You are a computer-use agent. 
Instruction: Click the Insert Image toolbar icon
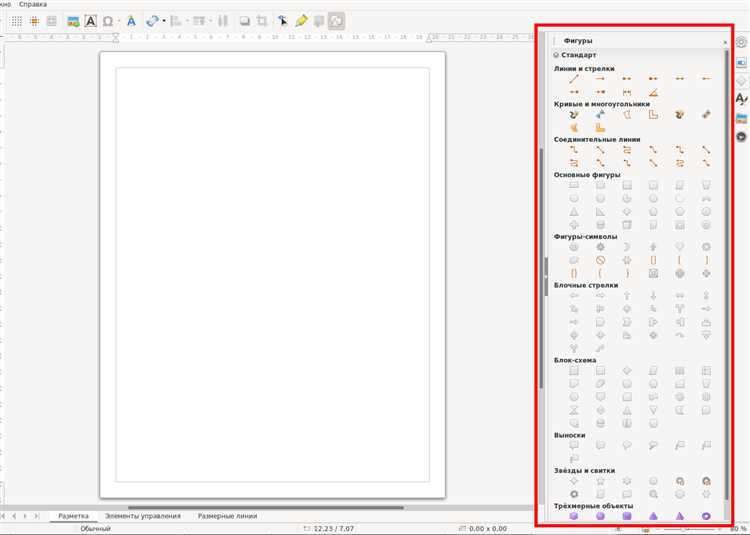click(x=73, y=21)
